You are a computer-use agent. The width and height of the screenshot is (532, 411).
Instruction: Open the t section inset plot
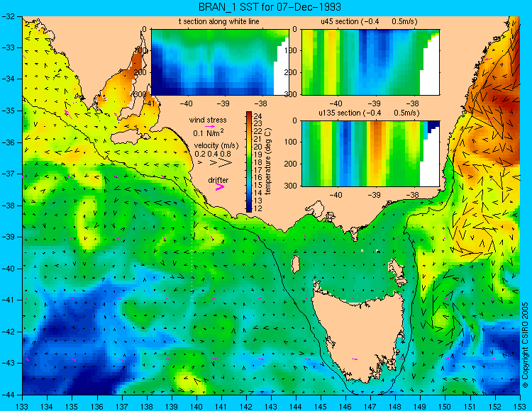click(220, 62)
